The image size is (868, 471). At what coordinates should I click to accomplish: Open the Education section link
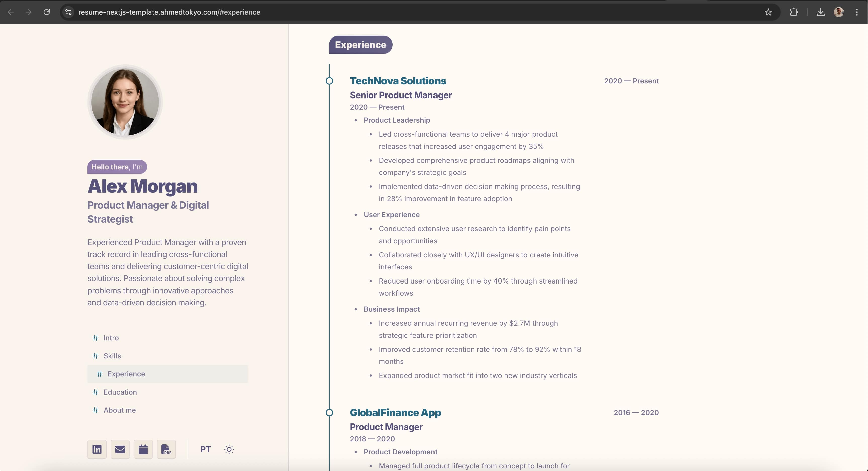120,392
